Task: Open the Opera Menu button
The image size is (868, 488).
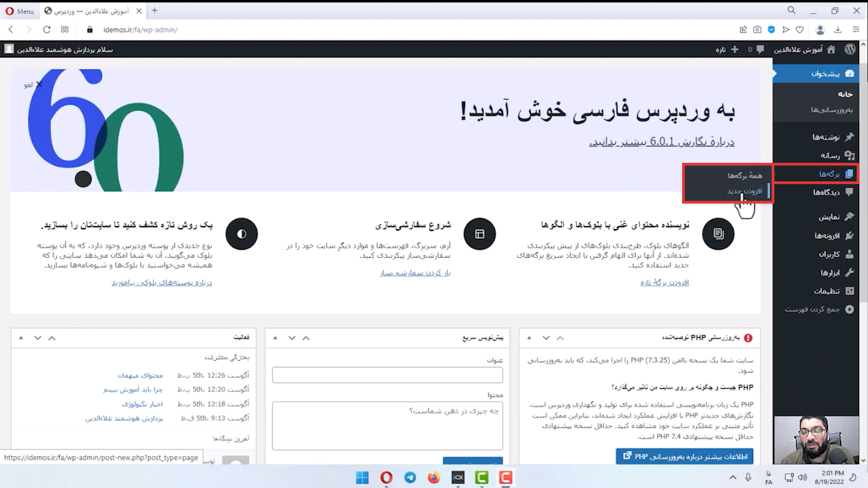Action: [19, 11]
